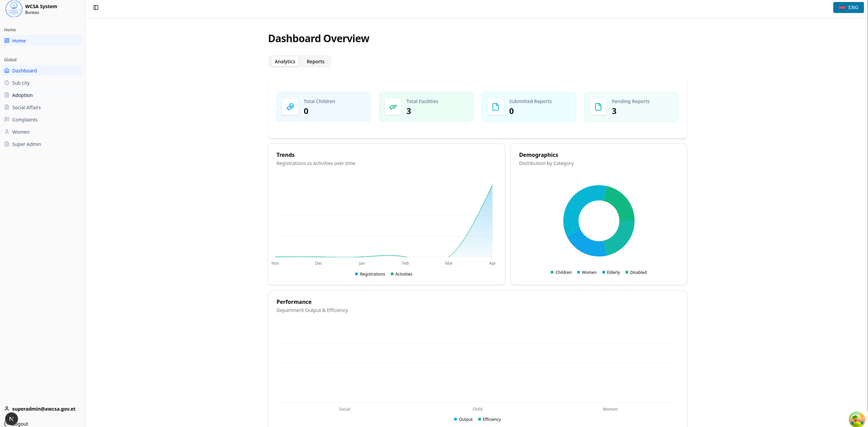Toggle Registrations in the Trends legend

370,274
